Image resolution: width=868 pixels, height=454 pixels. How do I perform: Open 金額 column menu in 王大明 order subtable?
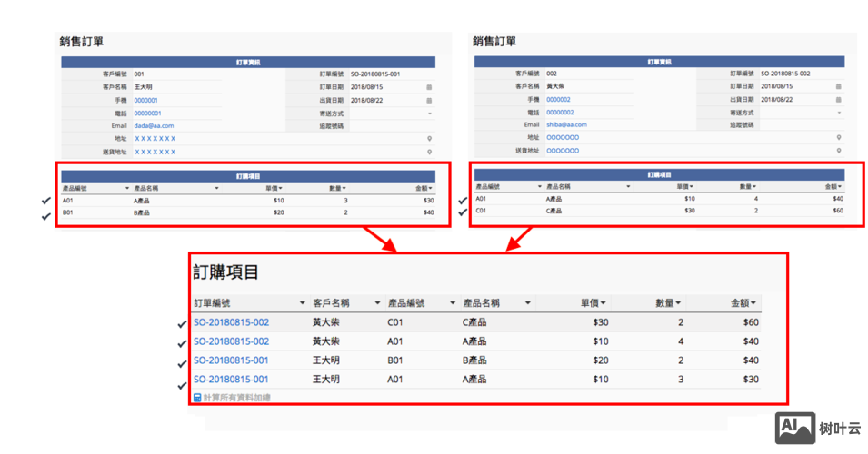(x=430, y=189)
